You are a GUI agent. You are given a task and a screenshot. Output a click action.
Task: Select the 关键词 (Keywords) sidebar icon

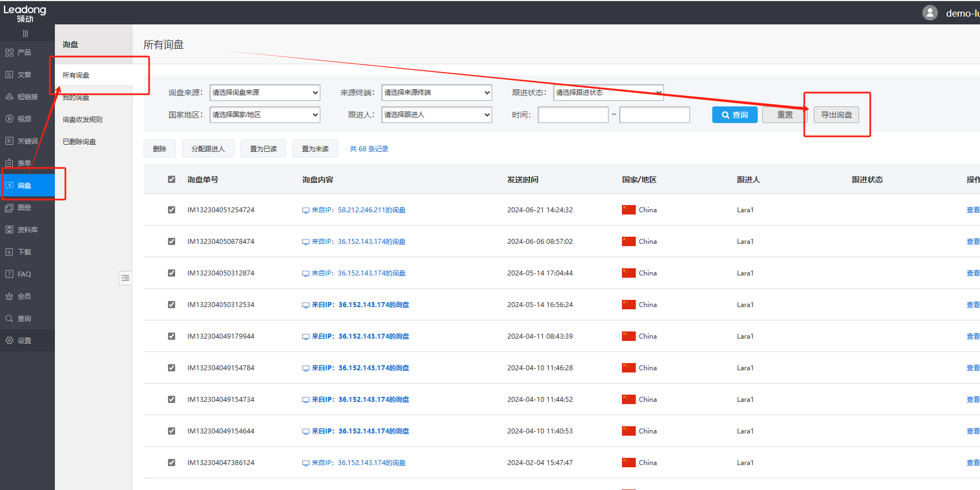[9, 141]
